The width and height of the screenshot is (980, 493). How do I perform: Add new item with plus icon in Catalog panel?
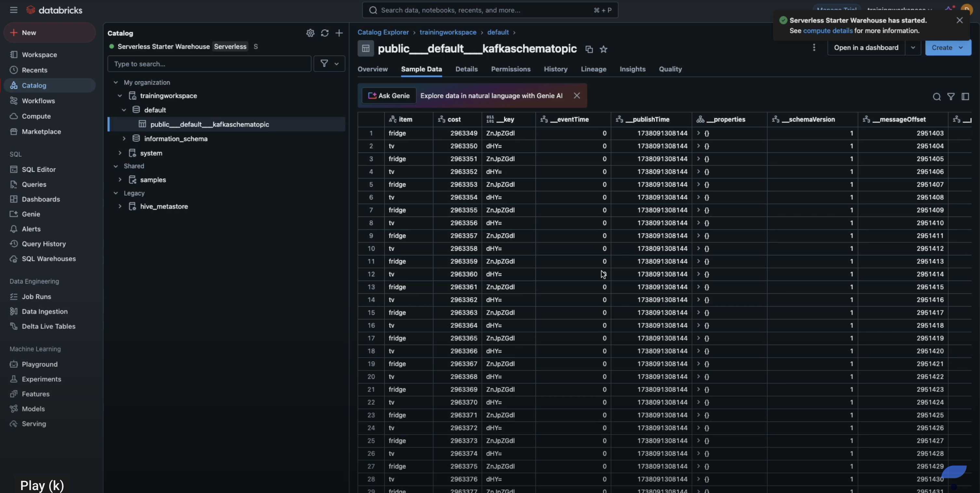338,33
